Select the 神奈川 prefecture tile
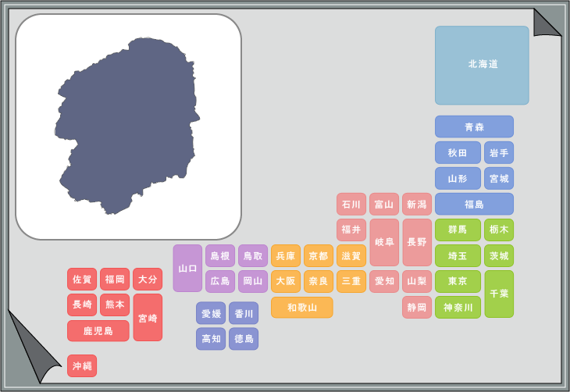Screen dimensions: 570x392 coord(458,307)
